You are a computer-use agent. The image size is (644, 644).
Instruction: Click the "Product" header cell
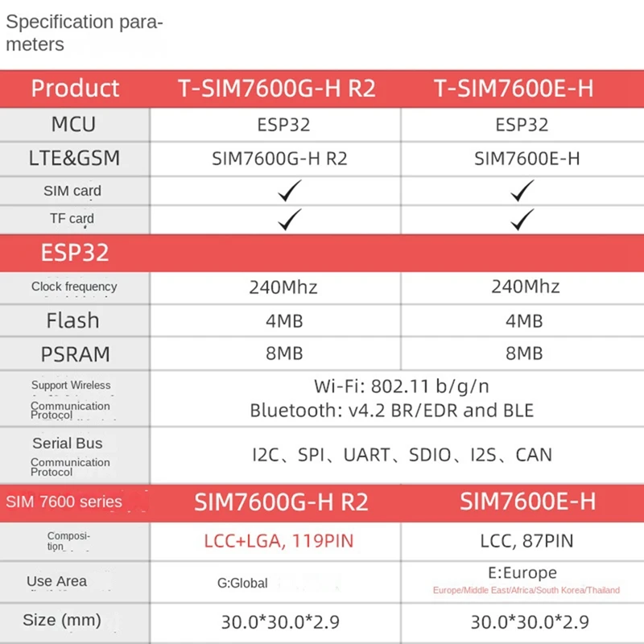[x=75, y=88]
